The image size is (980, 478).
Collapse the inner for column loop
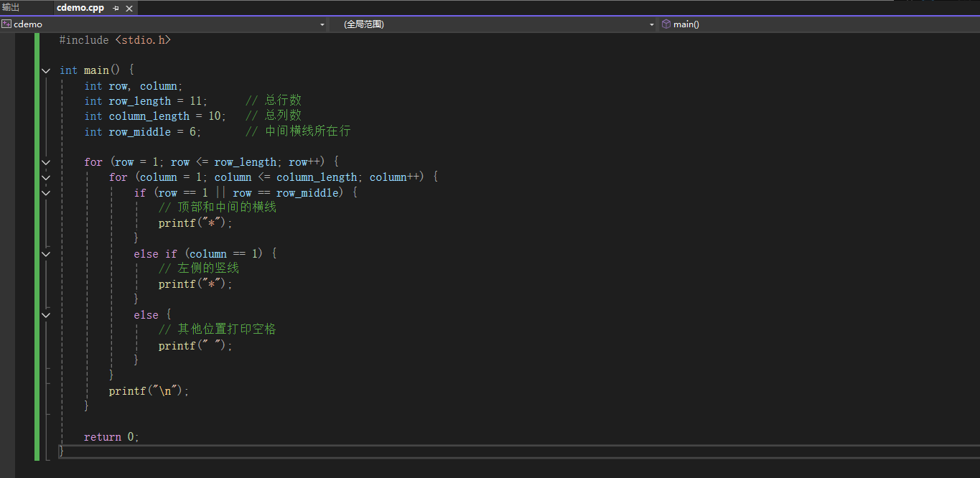[46, 177]
